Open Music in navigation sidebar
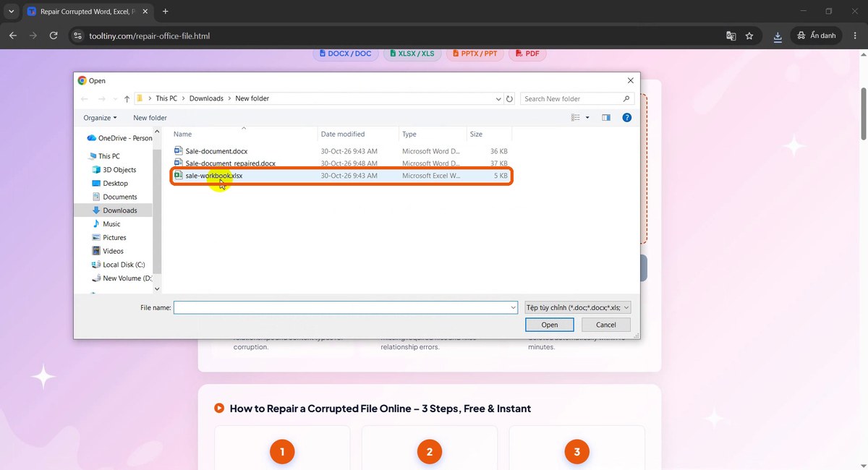Viewport: 868px width, 470px height. click(106, 224)
